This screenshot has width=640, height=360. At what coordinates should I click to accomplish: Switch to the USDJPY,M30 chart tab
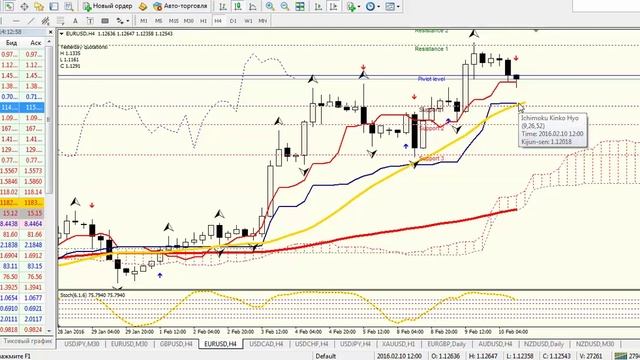pyautogui.click(x=82, y=344)
